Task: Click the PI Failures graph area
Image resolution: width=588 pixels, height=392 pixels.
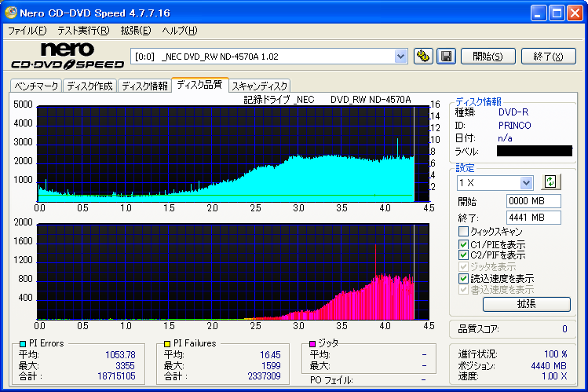Action: click(x=233, y=272)
